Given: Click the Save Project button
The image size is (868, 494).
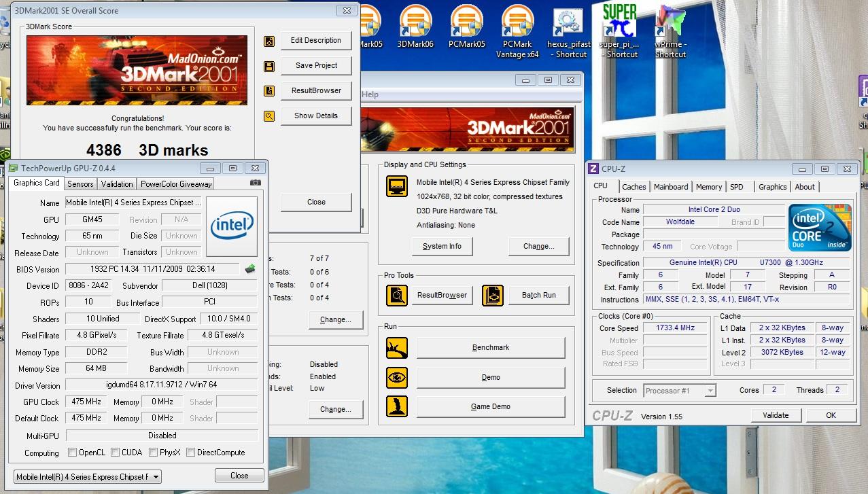Looking at the screenshot, I should pos(316,66).
